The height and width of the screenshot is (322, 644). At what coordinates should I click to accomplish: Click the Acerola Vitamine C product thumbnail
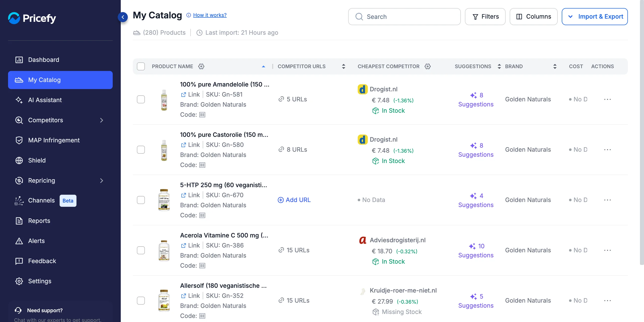pyautogui.click(x=164, y=251)
